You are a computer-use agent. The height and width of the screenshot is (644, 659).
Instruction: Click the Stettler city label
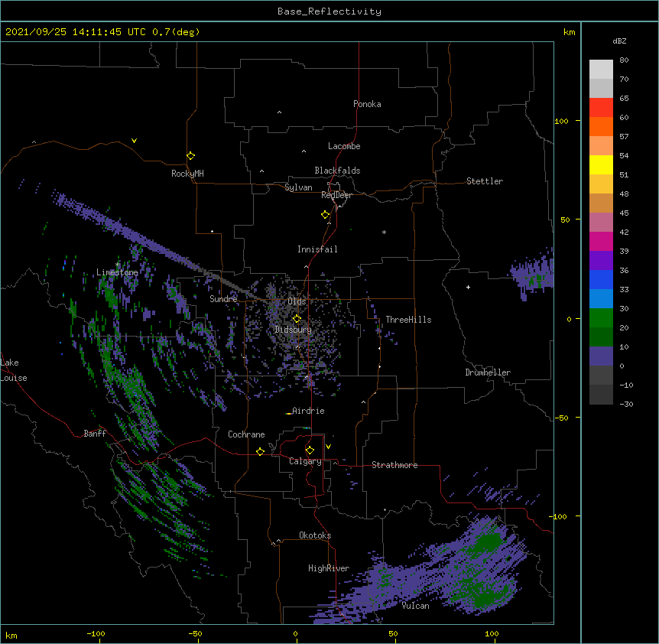[x=485, y=181]
